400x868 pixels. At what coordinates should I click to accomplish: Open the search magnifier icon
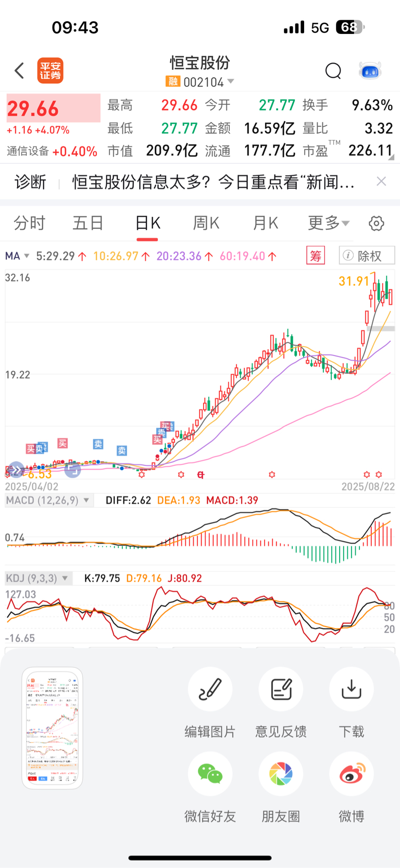point(333,71)
